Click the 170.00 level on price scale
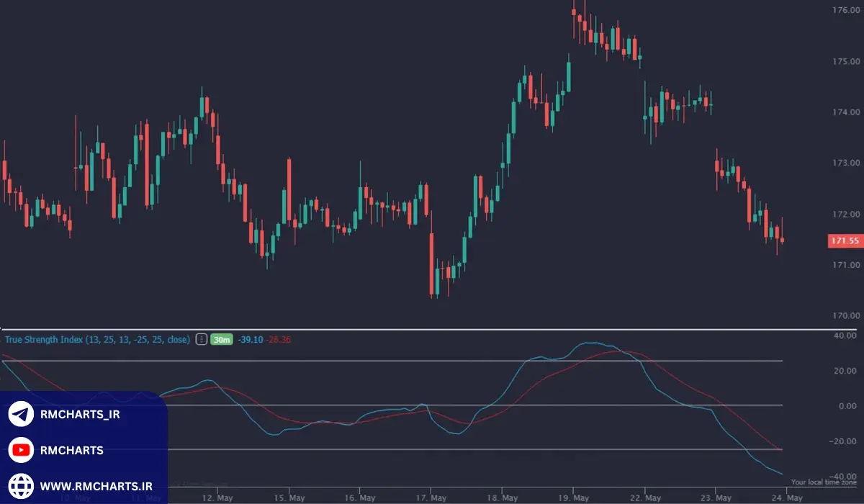This screenshot has width=864, height=504. pyautogui.click(x=843, y=316)
